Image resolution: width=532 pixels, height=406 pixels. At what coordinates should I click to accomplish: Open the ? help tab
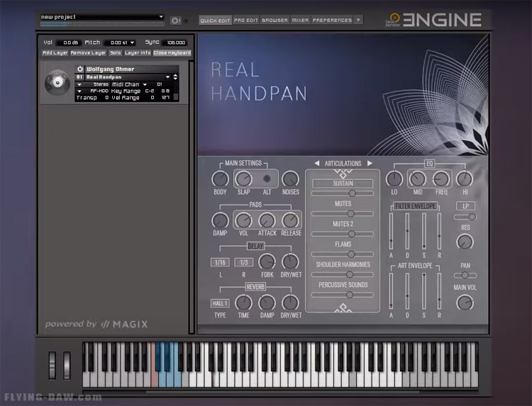[x=358, y=21]
